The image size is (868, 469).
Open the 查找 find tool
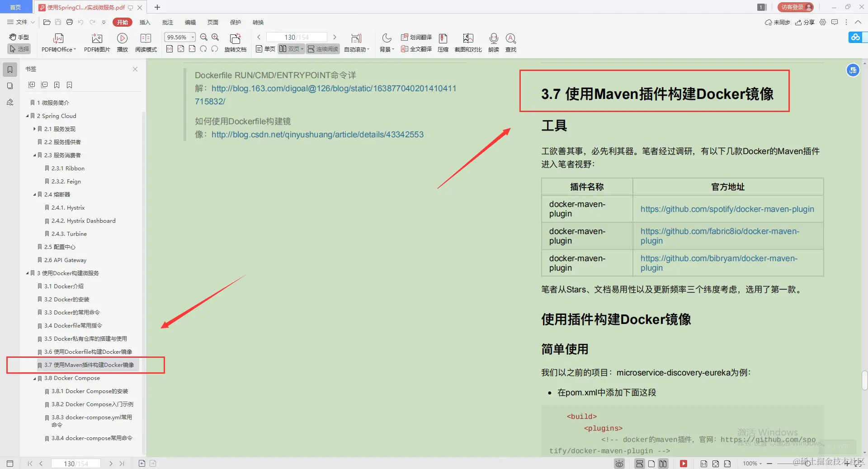pos(511,43)
